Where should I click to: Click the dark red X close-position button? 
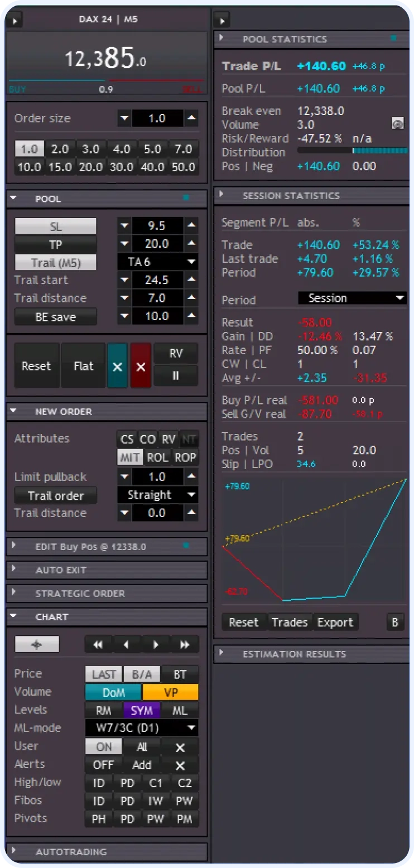(x=141, y=367)
